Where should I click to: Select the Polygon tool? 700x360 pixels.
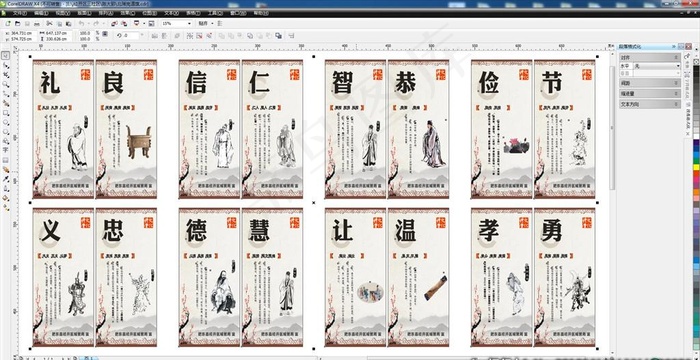[6, 132]
